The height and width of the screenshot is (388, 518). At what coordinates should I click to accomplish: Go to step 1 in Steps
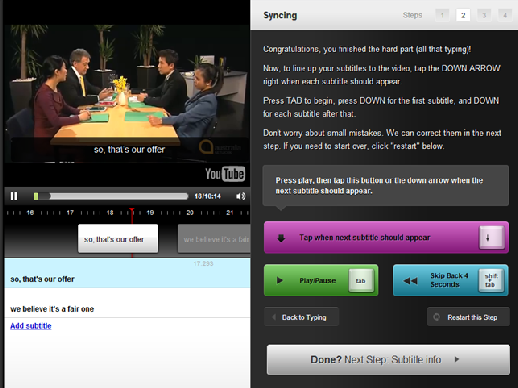pyautogui.click(x=442, y=15)
